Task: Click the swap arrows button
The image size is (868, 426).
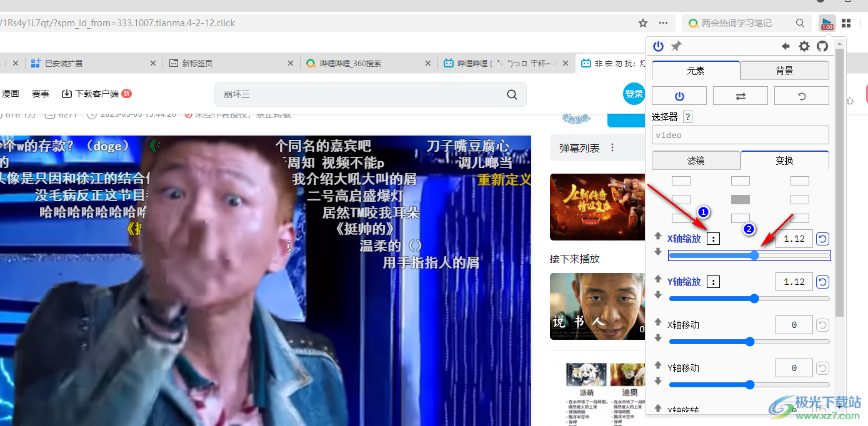Action: [741, 96]
